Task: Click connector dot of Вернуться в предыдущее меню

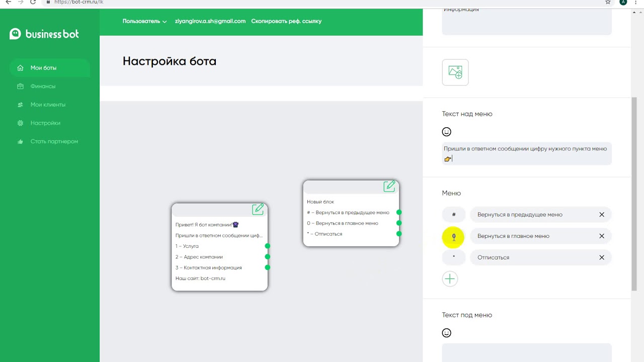Action: 399,212
